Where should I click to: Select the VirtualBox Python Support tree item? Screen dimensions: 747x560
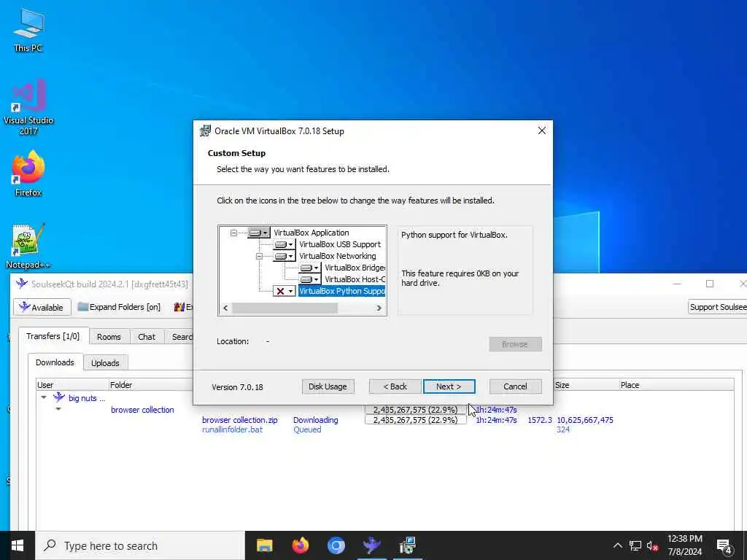(x=341, y=291)
